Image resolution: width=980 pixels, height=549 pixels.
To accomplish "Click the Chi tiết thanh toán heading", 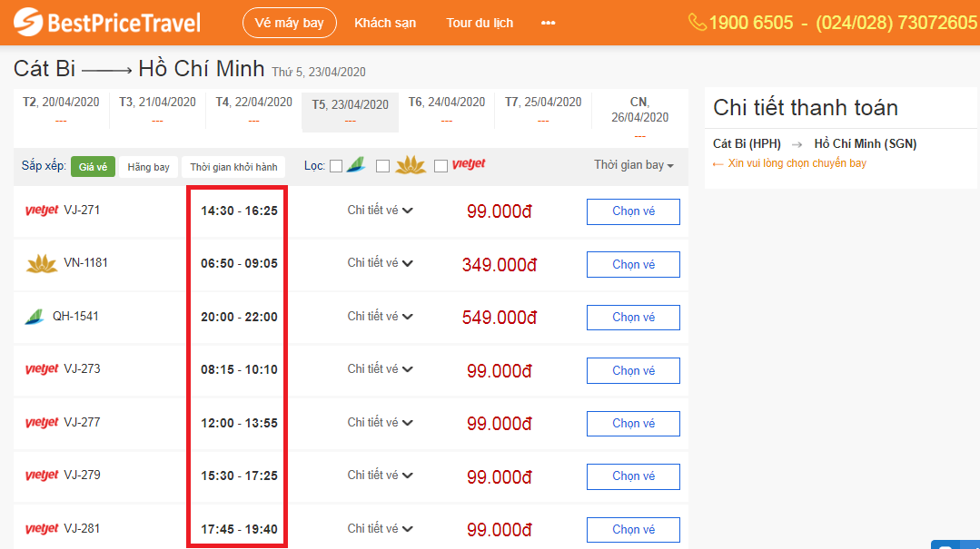I will [x=806, y=108].
